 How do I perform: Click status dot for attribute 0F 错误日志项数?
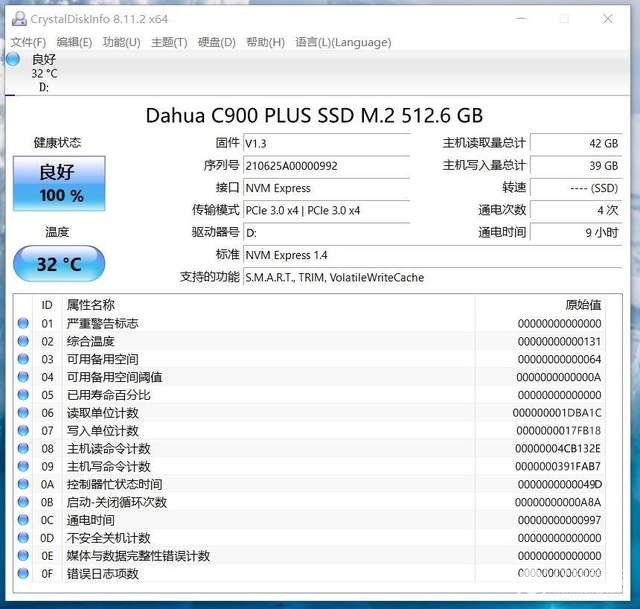click(23, 573)
